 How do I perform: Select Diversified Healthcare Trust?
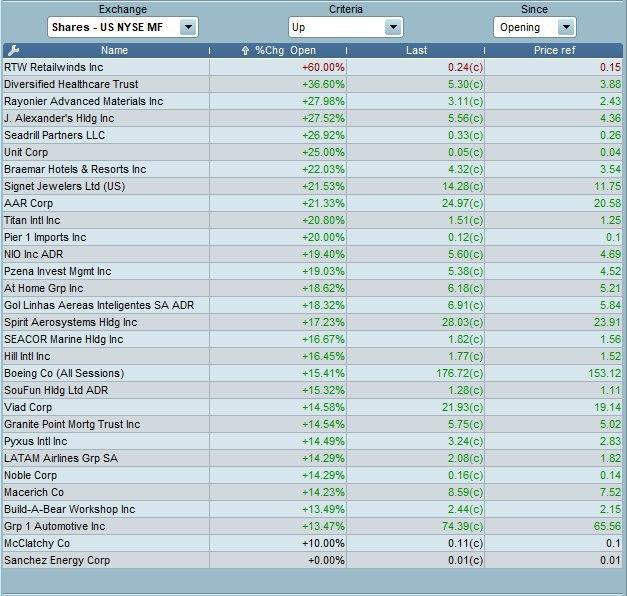coord(71,84)
